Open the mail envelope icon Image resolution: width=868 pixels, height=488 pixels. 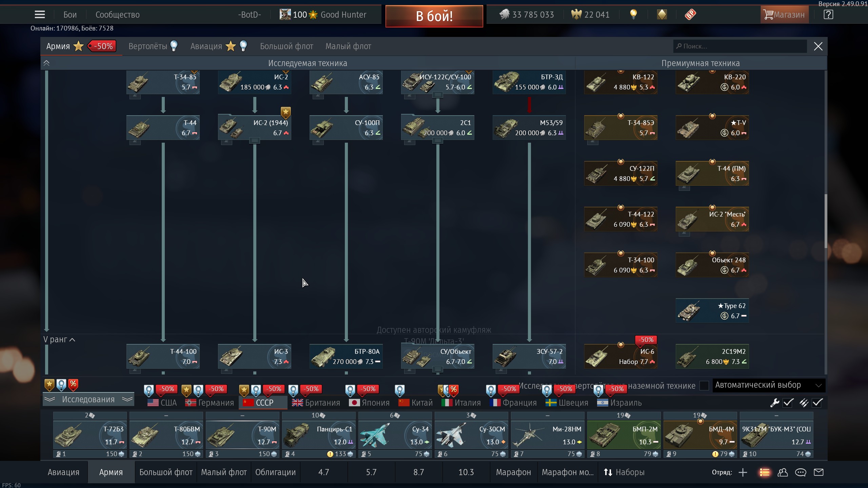[818, 472]
